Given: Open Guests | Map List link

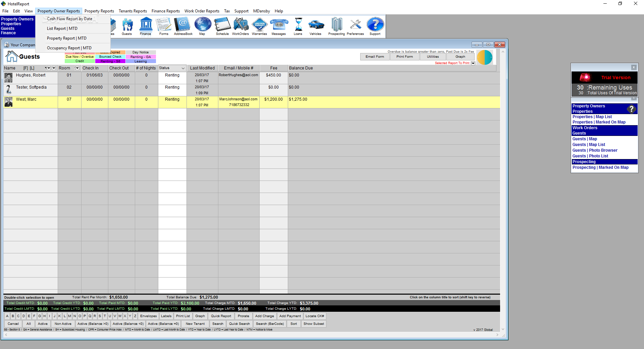Looking at the screenshot, I should tap(589, 145).
